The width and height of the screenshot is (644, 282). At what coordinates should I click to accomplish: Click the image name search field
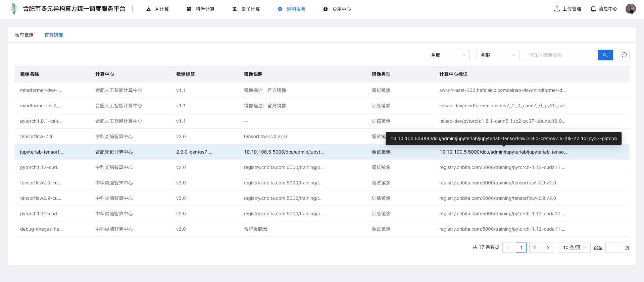561,55
